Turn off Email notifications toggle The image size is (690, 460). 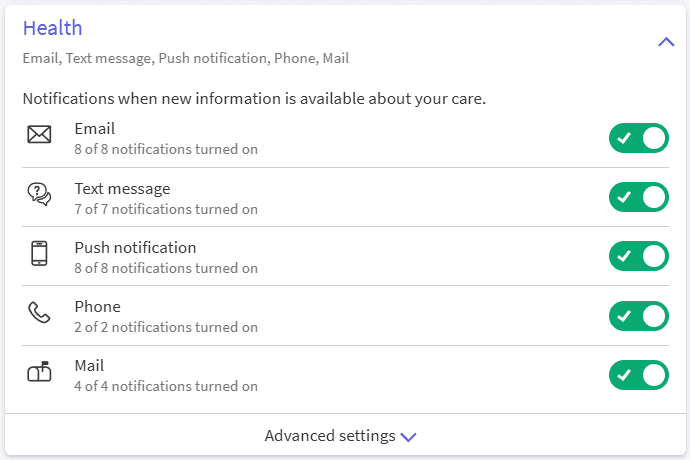pyautogui.click(x=638, y=138)
